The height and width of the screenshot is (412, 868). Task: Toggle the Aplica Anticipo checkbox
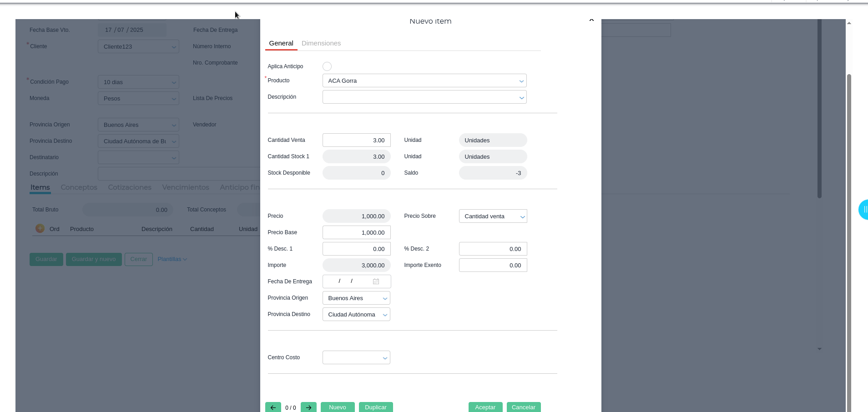coord(327,66)
